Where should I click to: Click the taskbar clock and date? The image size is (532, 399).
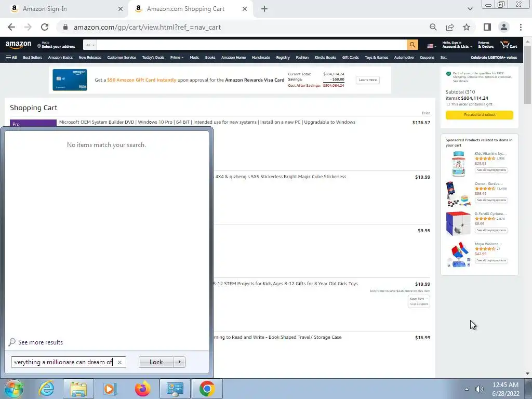[506, 389]
